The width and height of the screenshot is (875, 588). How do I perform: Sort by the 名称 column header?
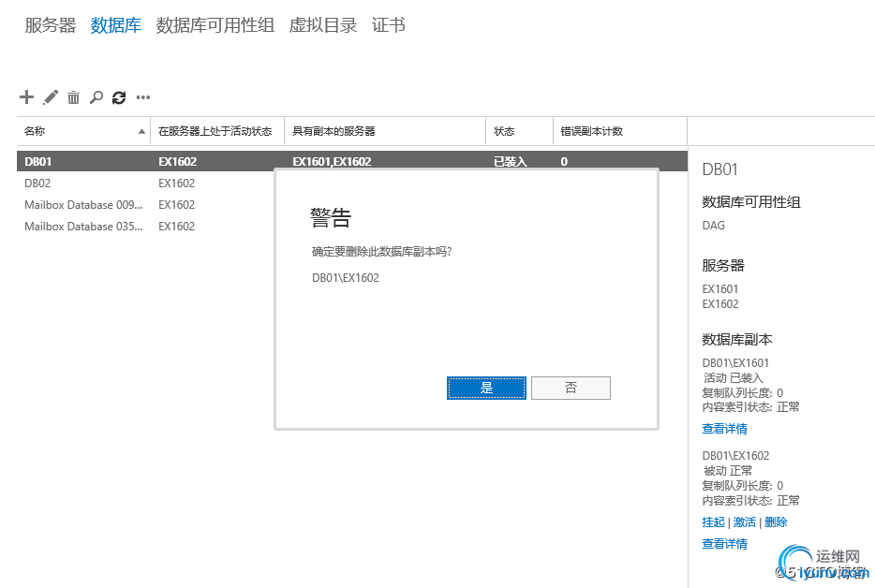pyautogui.click(x=83, y=131)
